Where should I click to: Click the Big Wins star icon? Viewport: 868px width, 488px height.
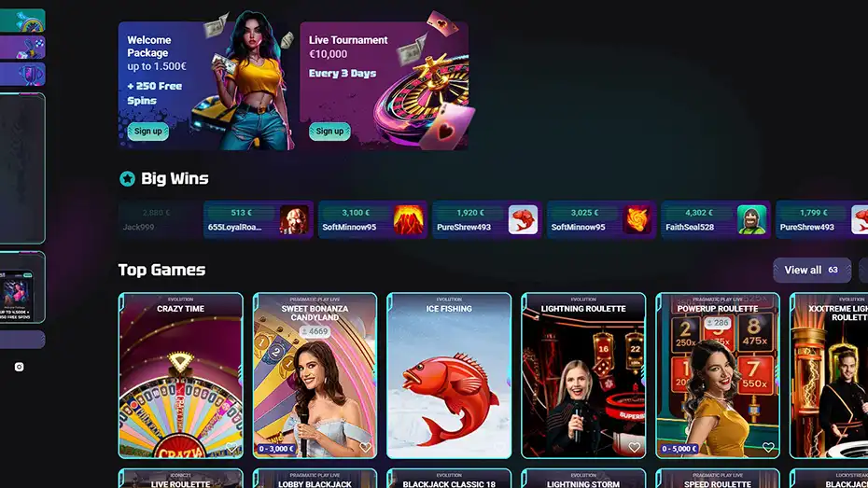click(127, 179)
